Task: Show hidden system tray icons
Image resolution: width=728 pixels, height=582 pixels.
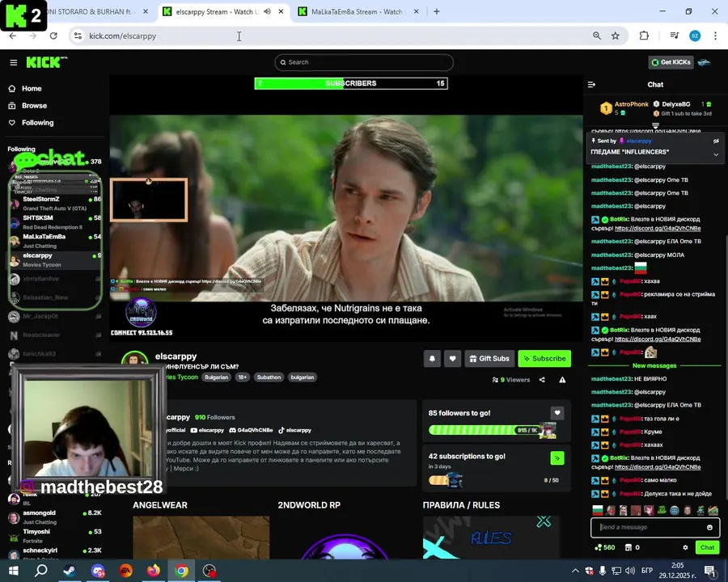Action: click(575, 571)
